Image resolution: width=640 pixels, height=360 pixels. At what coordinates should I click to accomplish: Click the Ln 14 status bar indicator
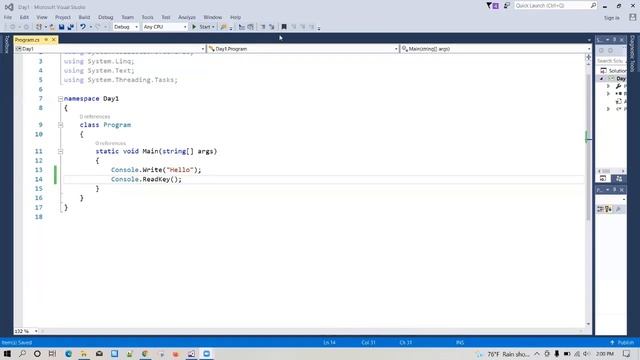(x=329, y=342)
